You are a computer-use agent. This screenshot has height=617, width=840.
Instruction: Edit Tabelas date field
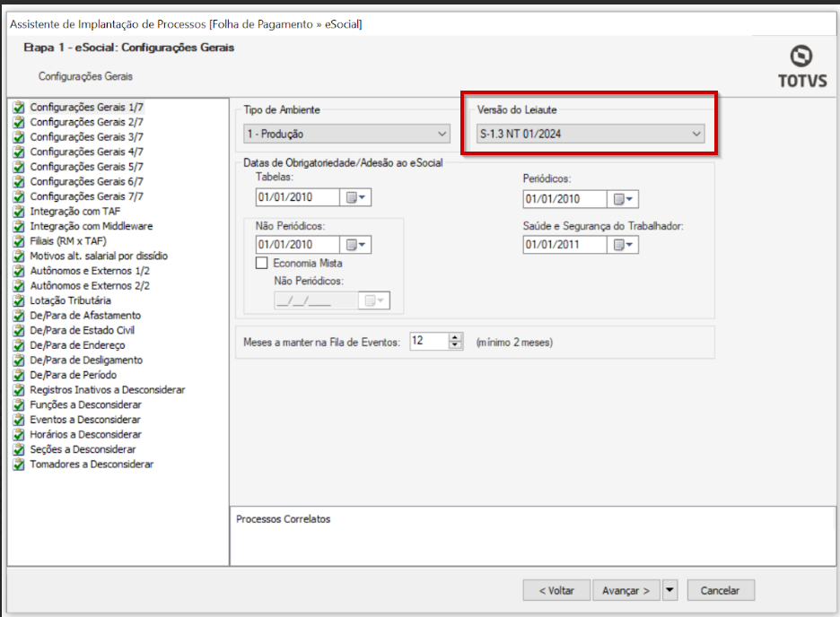coord(298,197)
